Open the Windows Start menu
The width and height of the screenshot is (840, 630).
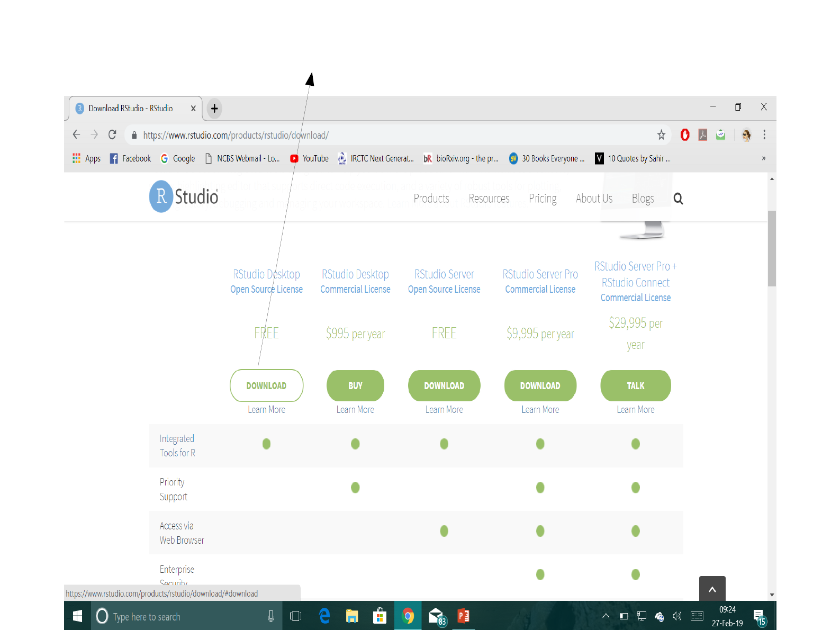pos(77,616)
